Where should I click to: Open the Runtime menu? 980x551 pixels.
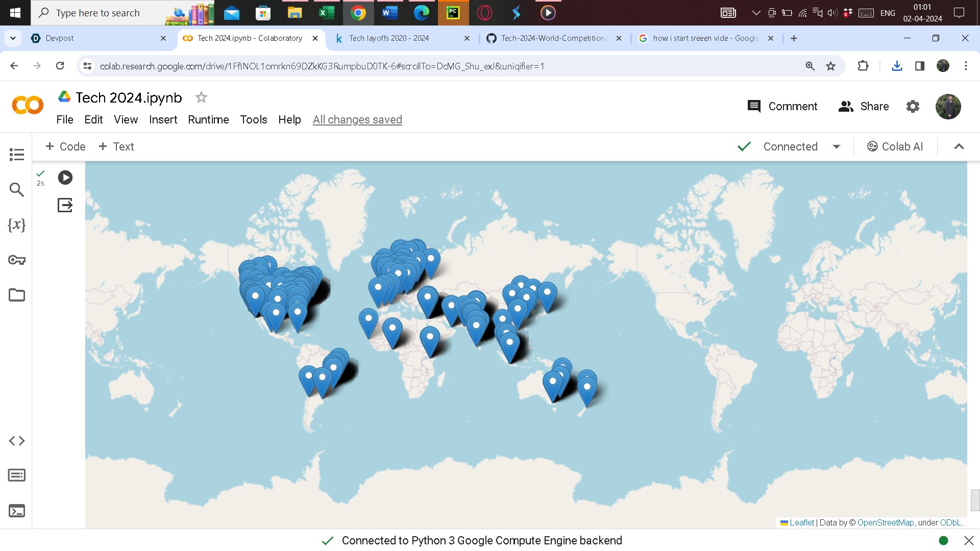point(208,119)
